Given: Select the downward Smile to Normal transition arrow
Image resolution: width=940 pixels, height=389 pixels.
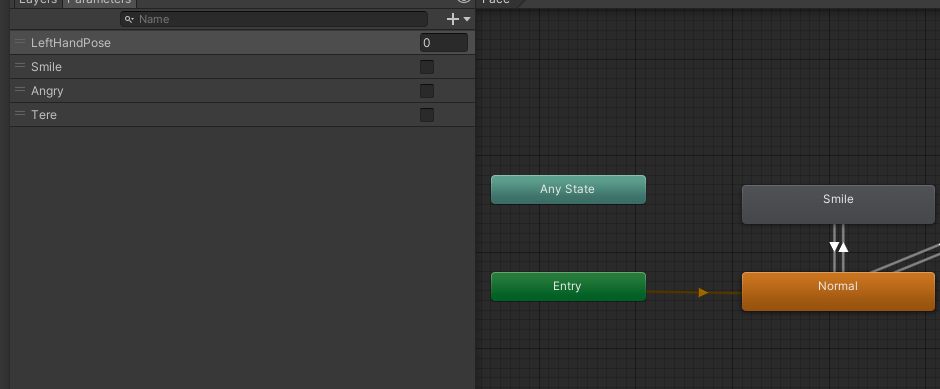Looking at the screenshot, I should 834,247.
